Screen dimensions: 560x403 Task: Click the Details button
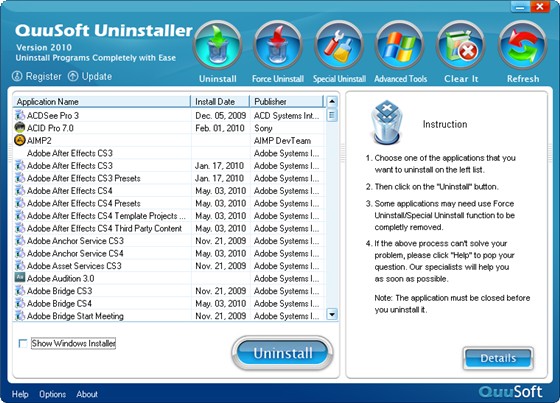coord(498,358)
